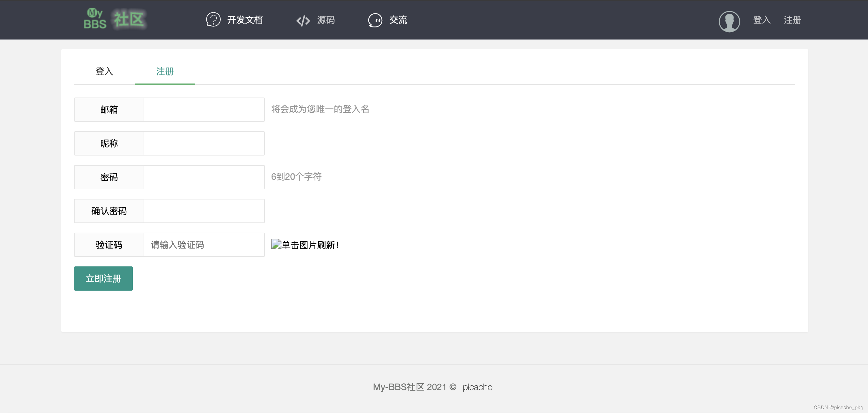Viewport: 868px width, 413px height.
Task: Select the 注册 tab
Action: 165,71
